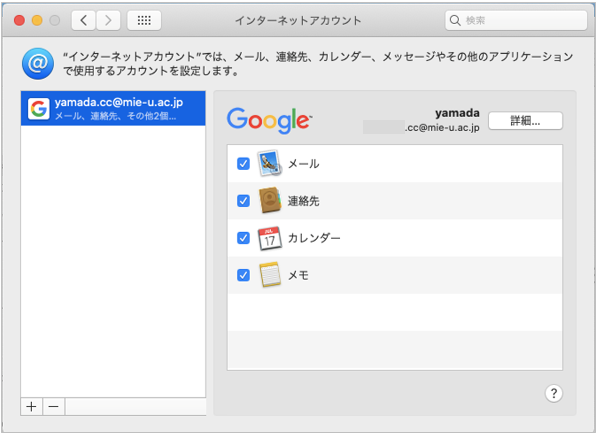Click the Google G icon in account list
Viewport: 597px width, 434px height.
39,108
